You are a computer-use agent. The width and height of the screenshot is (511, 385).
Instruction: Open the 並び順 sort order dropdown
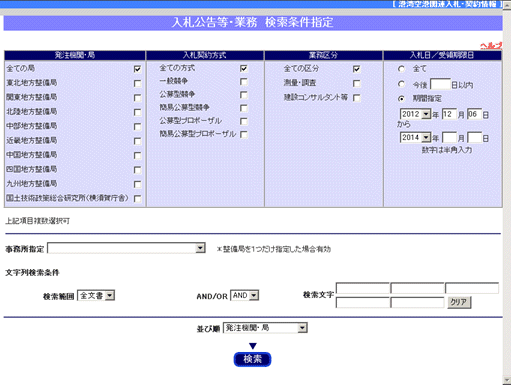(x=265, y=328)
